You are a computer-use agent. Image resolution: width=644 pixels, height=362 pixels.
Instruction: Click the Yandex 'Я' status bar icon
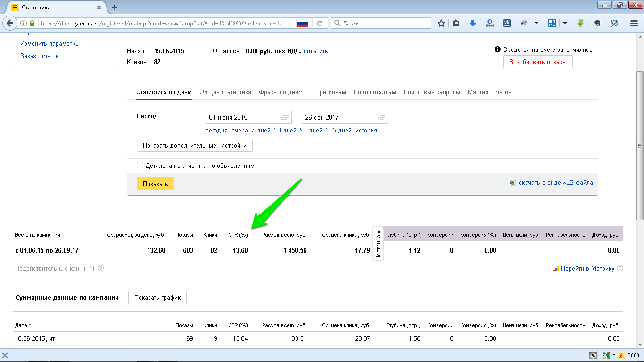[621, 355]
